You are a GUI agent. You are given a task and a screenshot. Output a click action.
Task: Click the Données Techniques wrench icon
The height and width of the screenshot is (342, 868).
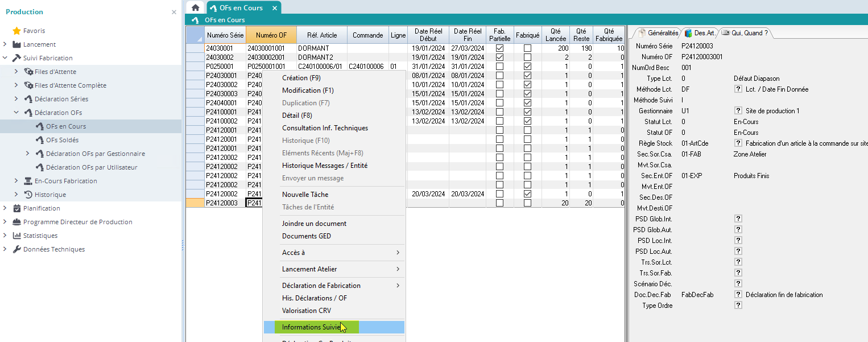pyautogui.click(x=16, y=249)
